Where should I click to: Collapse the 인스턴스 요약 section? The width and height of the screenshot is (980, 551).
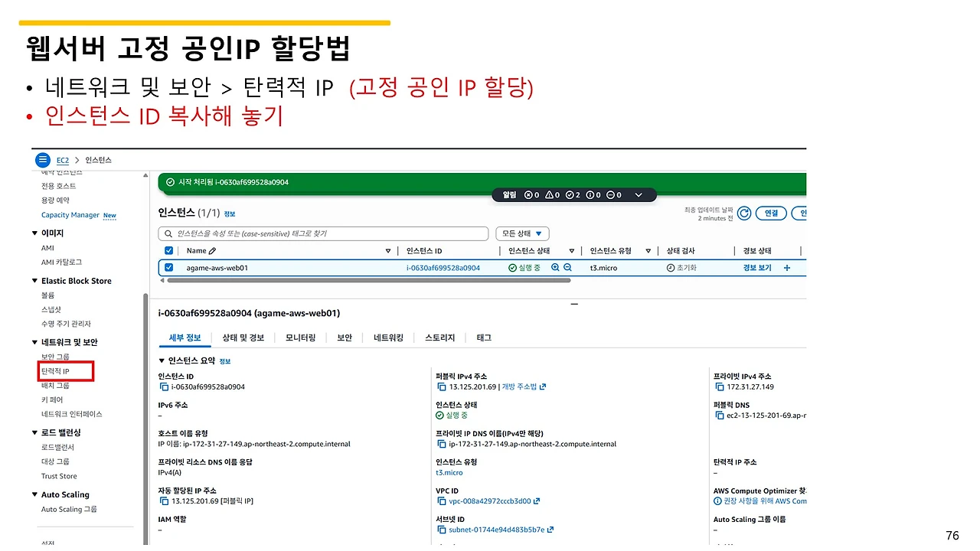[x=163, y=360]
